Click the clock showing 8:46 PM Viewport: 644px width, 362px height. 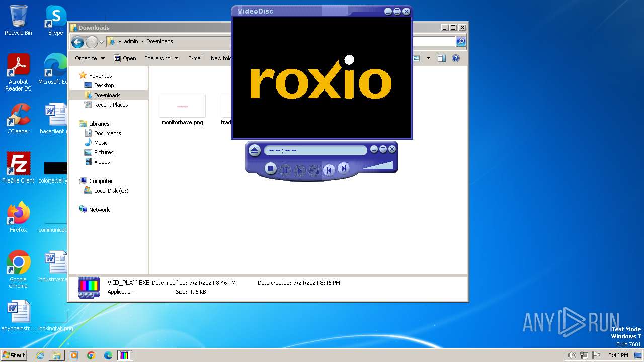[x=618, y=355]
